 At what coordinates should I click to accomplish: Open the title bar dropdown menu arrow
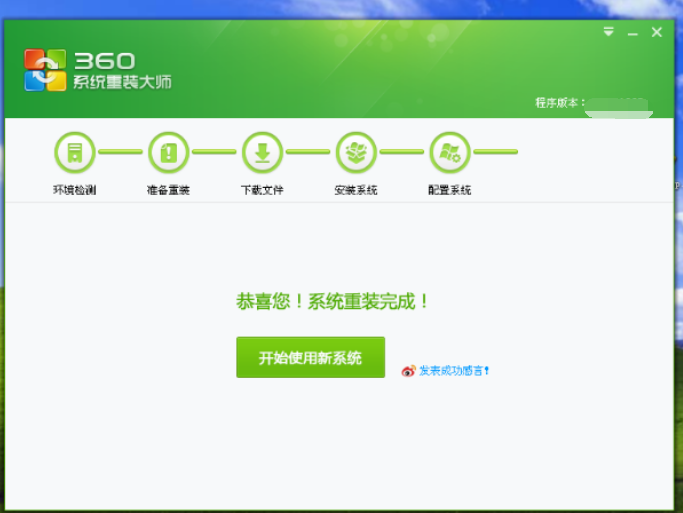coord(608,33)
